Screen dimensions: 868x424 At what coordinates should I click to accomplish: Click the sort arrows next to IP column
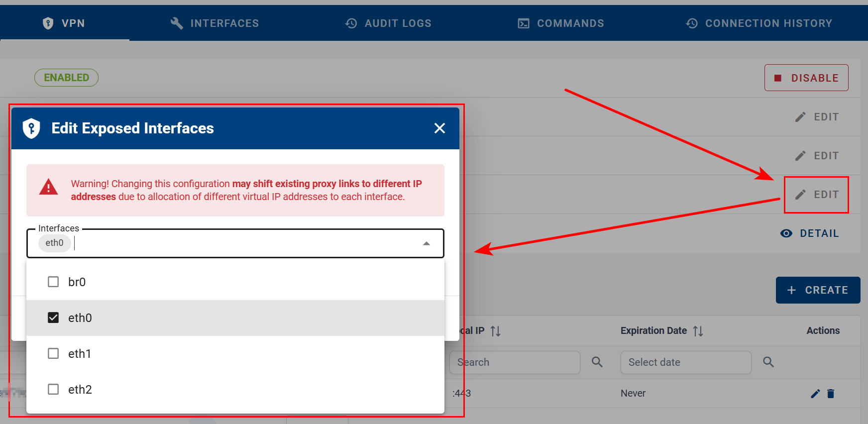coord(495,331)
